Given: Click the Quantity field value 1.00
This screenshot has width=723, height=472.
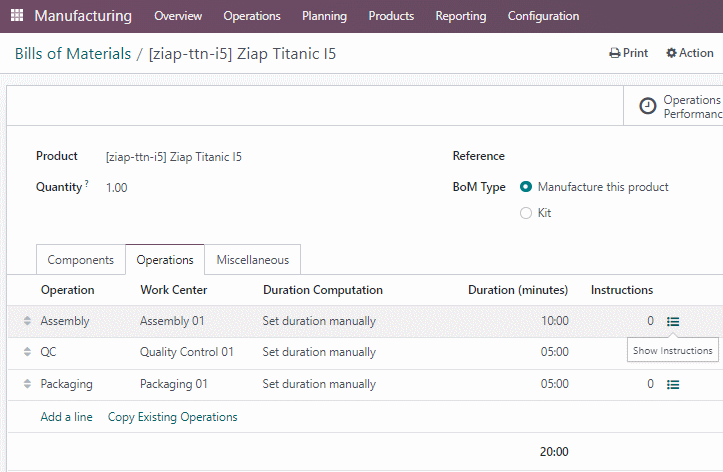Looking at the screenshot, I should click(x=117, y=188).
